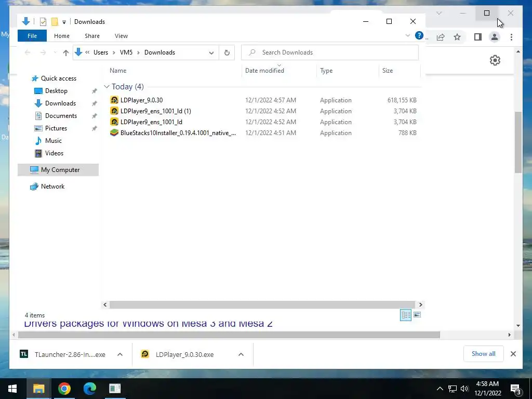Select Network in the navigation pane

point(52,187)
